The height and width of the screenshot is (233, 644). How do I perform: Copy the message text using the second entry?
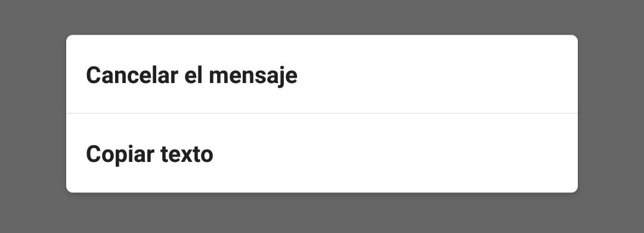click(321, 153)
